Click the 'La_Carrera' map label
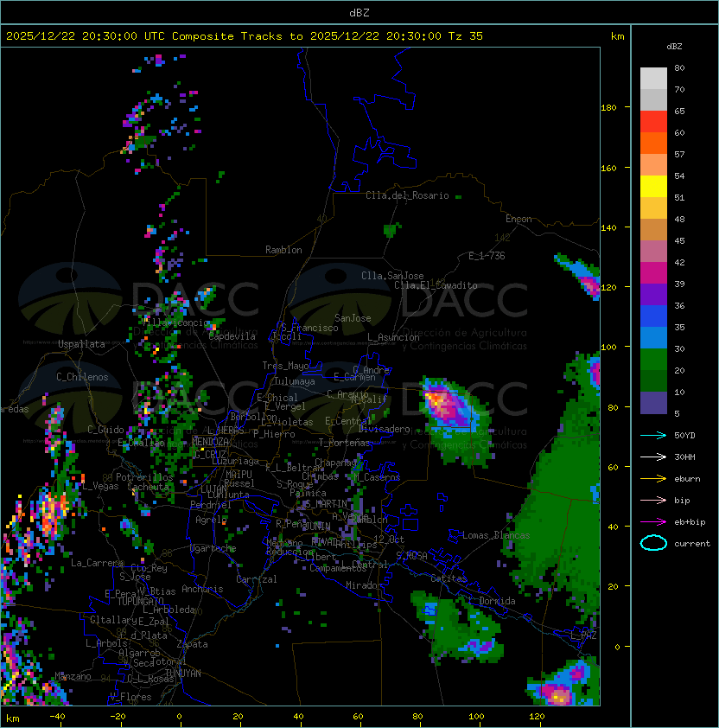Viewport: 719px width, 728px height. [x=98, y=563]
